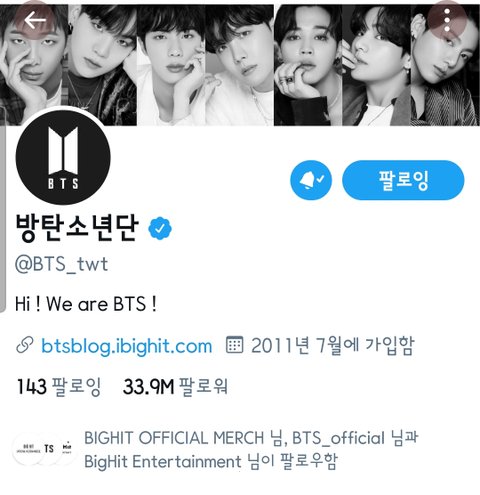Tap the link chain icon

tap(24, 345)
